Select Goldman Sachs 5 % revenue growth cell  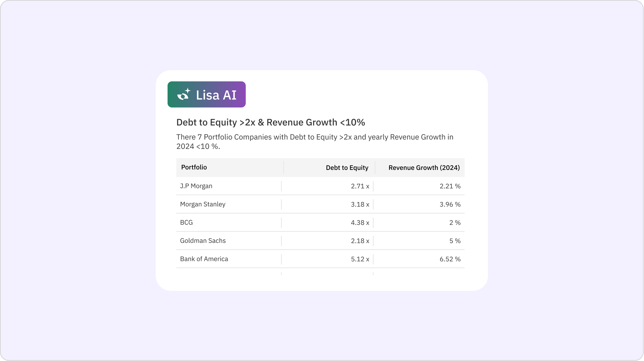455,241
